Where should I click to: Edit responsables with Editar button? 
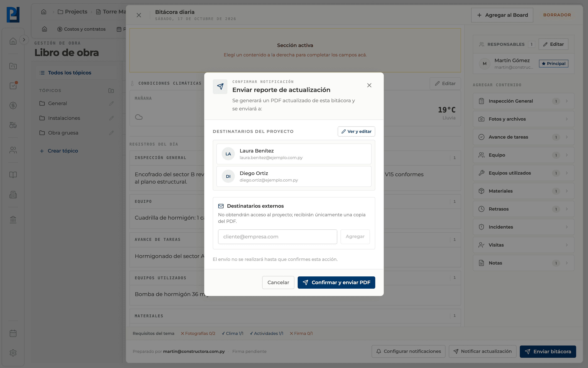[553, 44]
